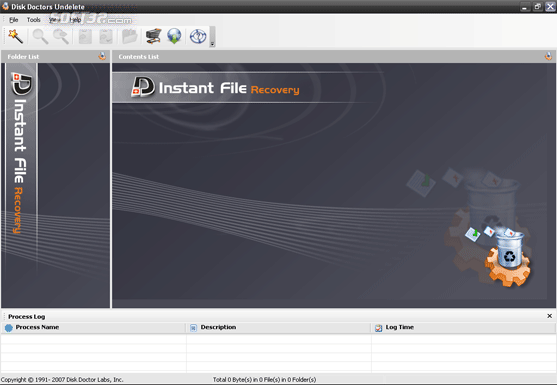
Task: Click the blue Process Name column icon
Action: (9, 328)
